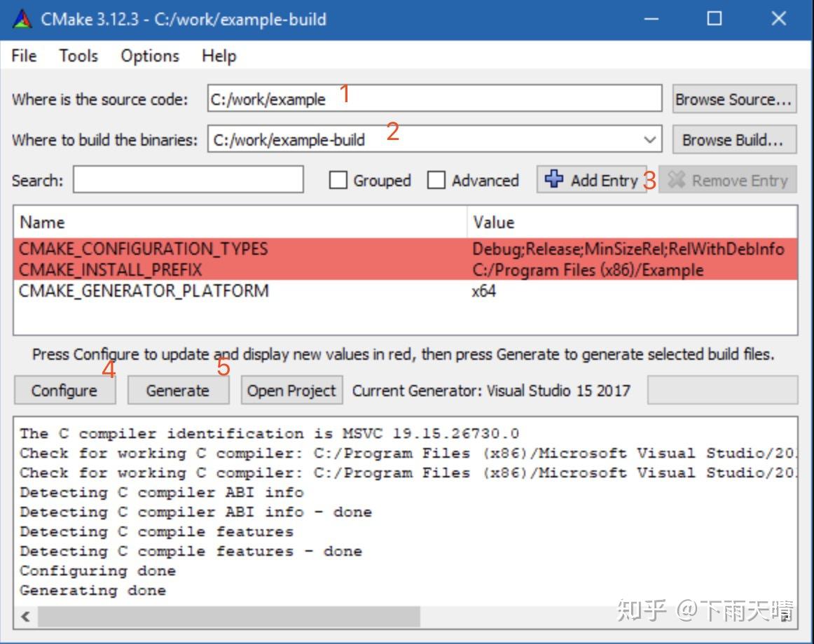Open the Options menu
The height and width of the screenshot is (644, 814).
pyautogui.click(x=149, y=56)
